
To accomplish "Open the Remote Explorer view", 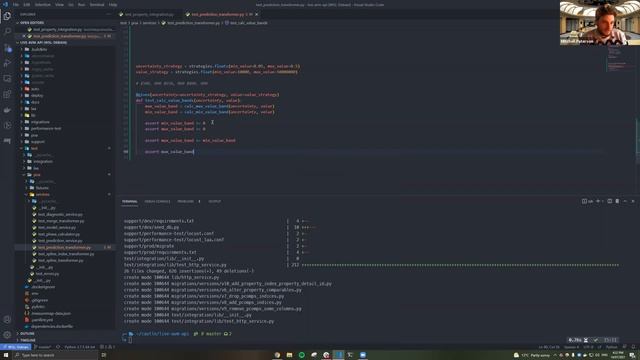I will coord(7,79).
